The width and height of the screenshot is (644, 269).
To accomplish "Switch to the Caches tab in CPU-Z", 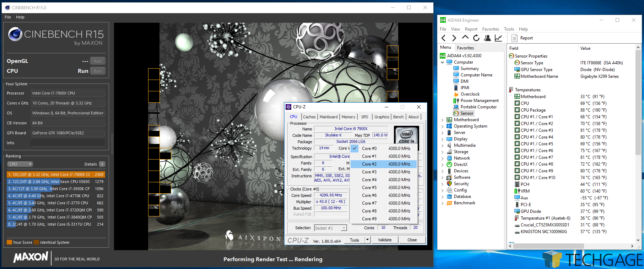I will [309, 117].
